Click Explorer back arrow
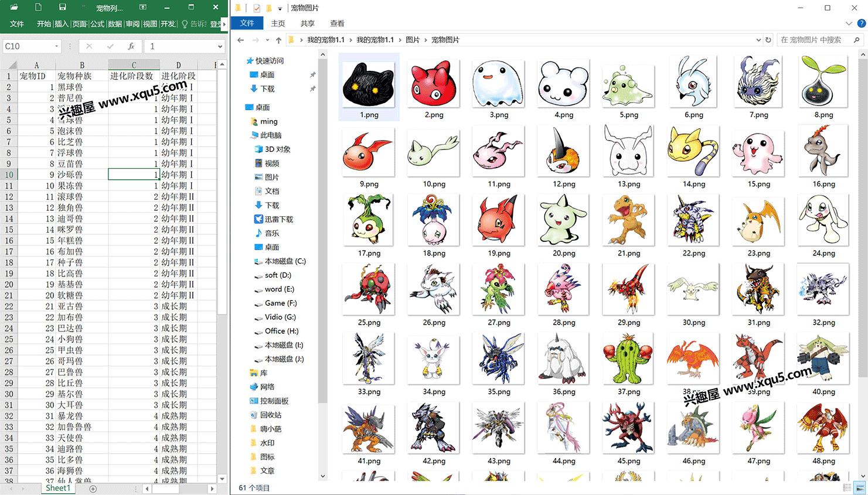868x495 pixels. [241, 40]
